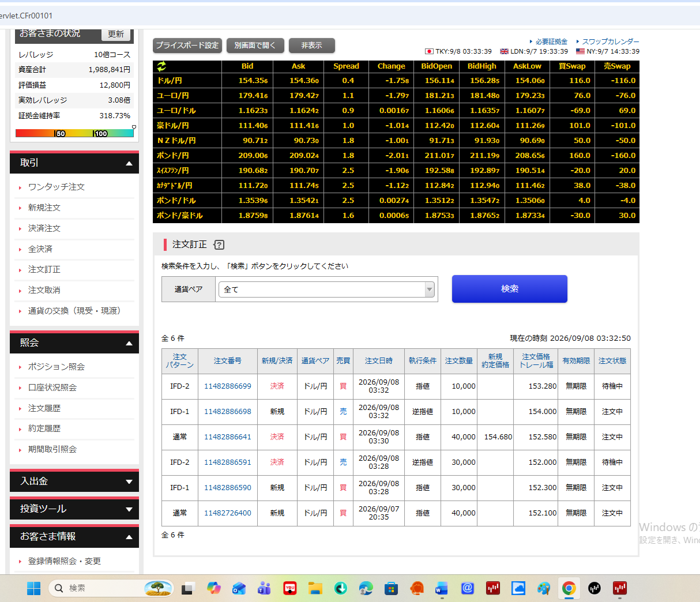Screen dimensions: 700x602
Task: Open the red YOU app on the taskbar
Action: 290,588
